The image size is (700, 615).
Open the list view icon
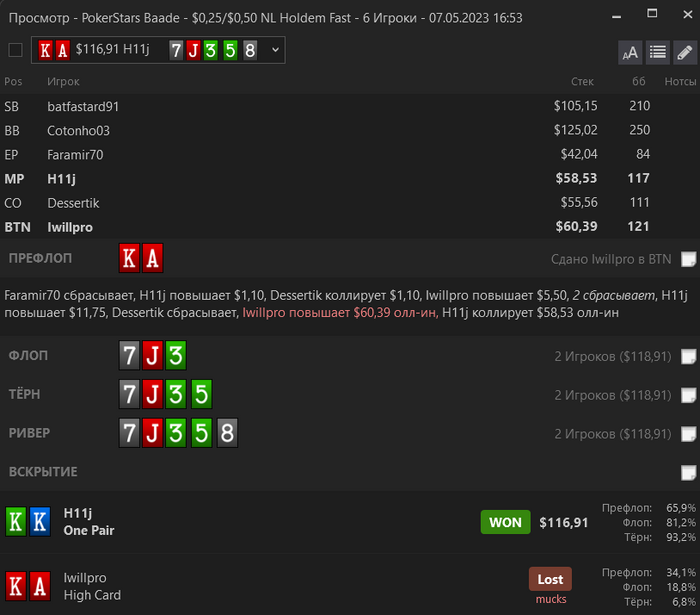point(658,53)
